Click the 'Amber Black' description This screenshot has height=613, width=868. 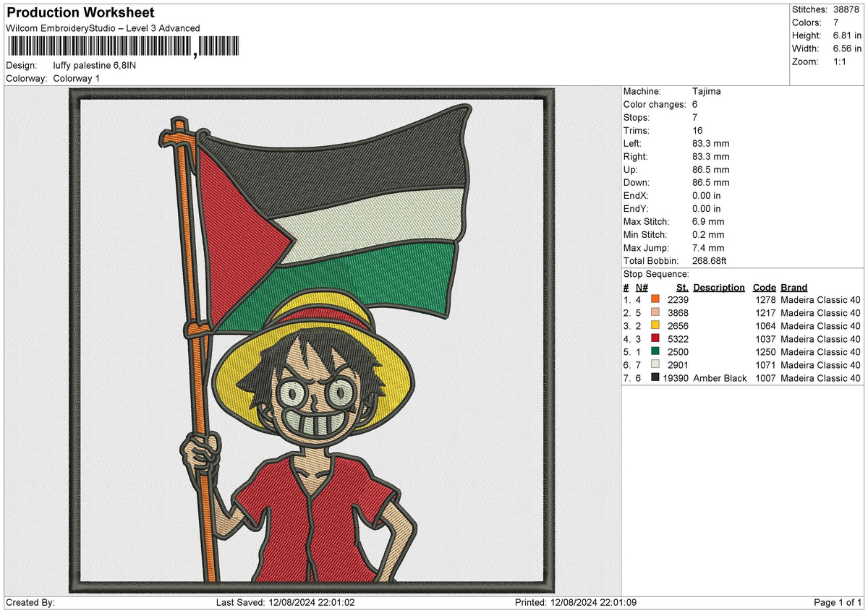pyautogui.click(x=720, y=378)
